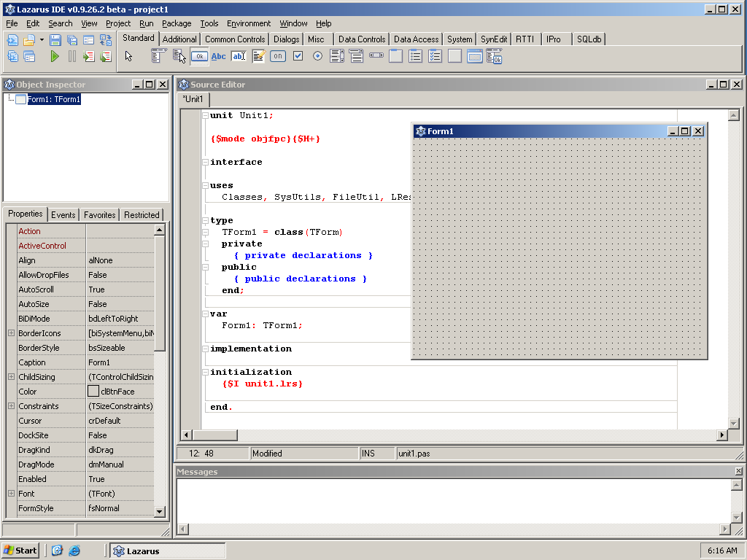The image size is (747, 560).
Task: Click the View Forms toolbar icon
Action: click(29, 57)
